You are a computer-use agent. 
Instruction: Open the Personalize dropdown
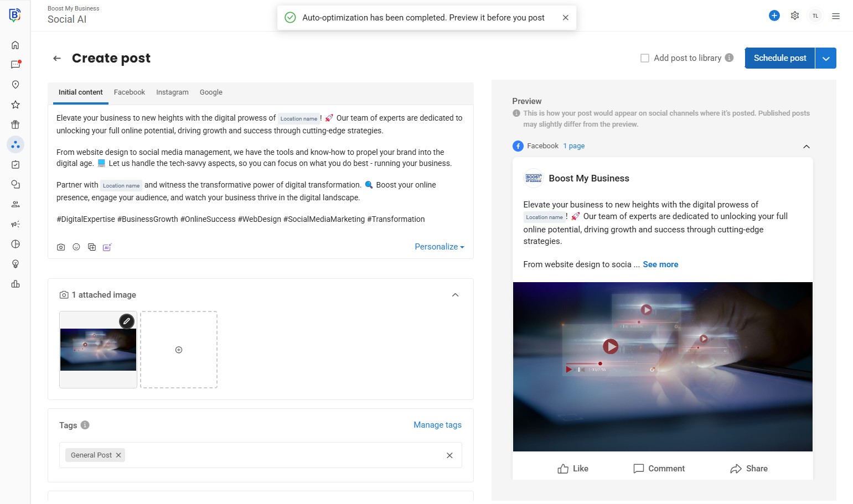click(x=440, y=247)
